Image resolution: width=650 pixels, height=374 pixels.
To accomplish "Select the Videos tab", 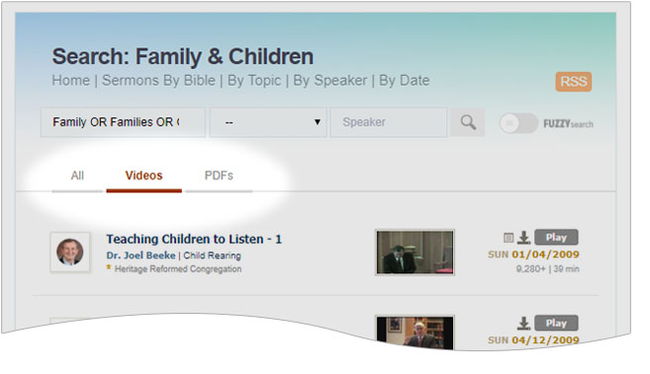I will click(x=144, y=176).
